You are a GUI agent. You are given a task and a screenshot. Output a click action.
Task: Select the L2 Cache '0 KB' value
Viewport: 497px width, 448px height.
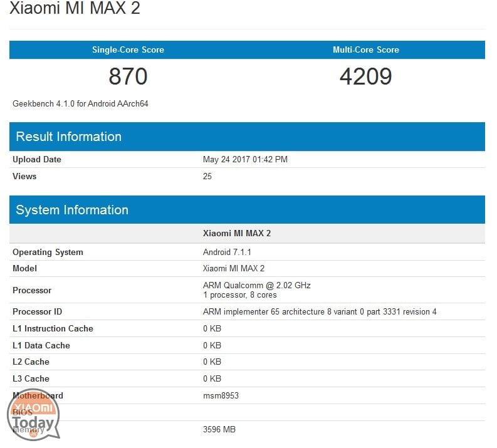click(x=212, y=362)
